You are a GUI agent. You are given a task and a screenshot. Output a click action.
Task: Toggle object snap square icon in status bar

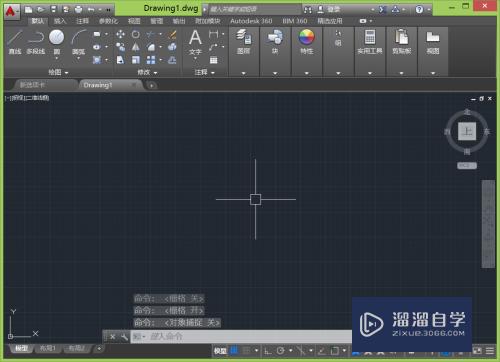(x=335, y=351)
